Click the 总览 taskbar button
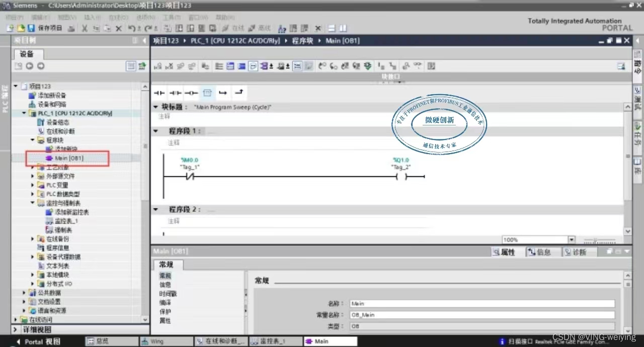This screenshot has height=347, width=644. [x=111, y=341]
